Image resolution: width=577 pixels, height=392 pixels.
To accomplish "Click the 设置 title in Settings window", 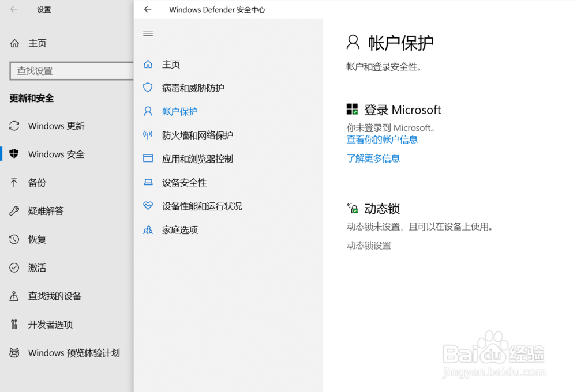I will [x=44, y=10].
